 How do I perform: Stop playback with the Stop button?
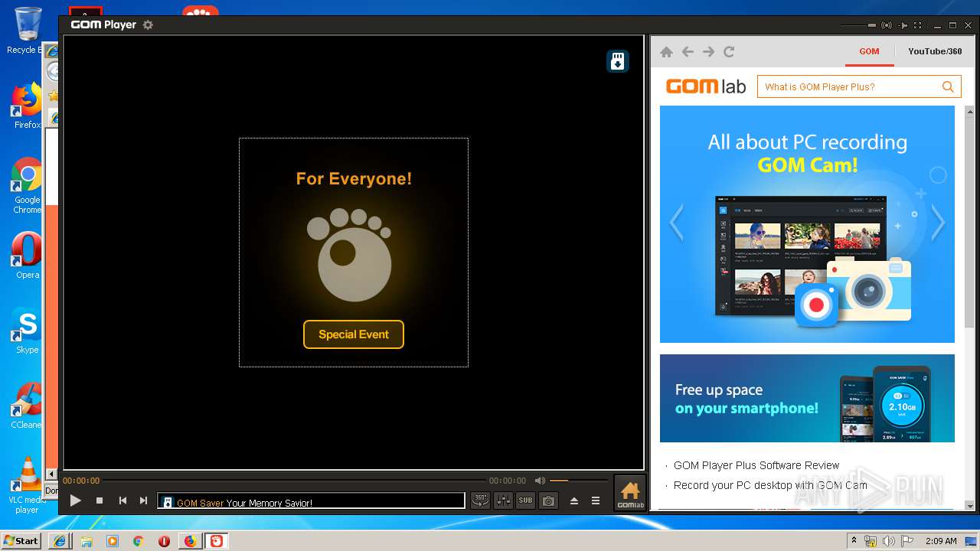pyautogui.click(x=100, y=500)
